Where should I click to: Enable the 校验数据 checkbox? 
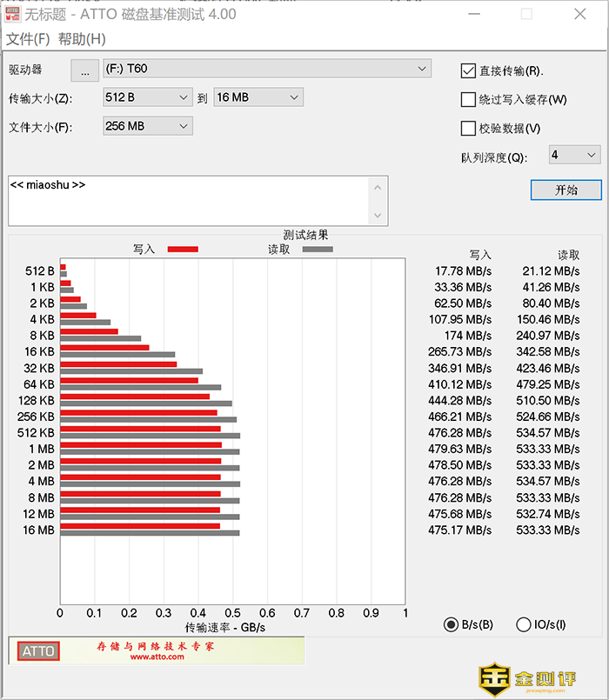pyautogui.click(x=468, y=128)
